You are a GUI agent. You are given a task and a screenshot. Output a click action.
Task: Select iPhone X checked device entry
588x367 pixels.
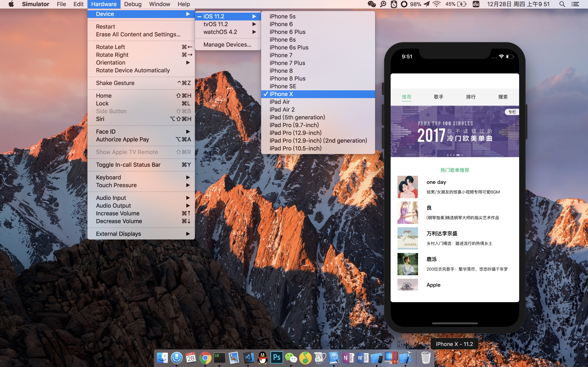click(318, 94)
